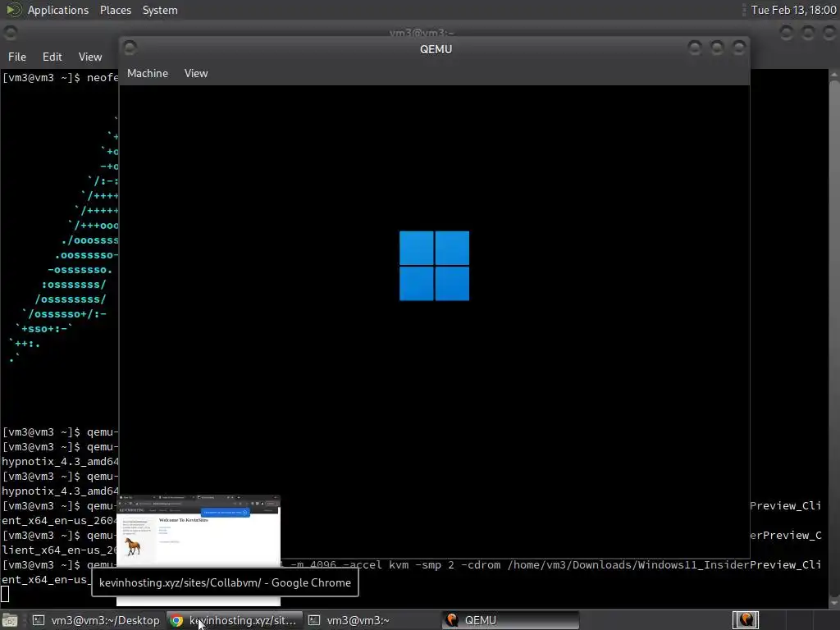
Task: Click the QEMU icon in taskbar
Action: [452, 620]
